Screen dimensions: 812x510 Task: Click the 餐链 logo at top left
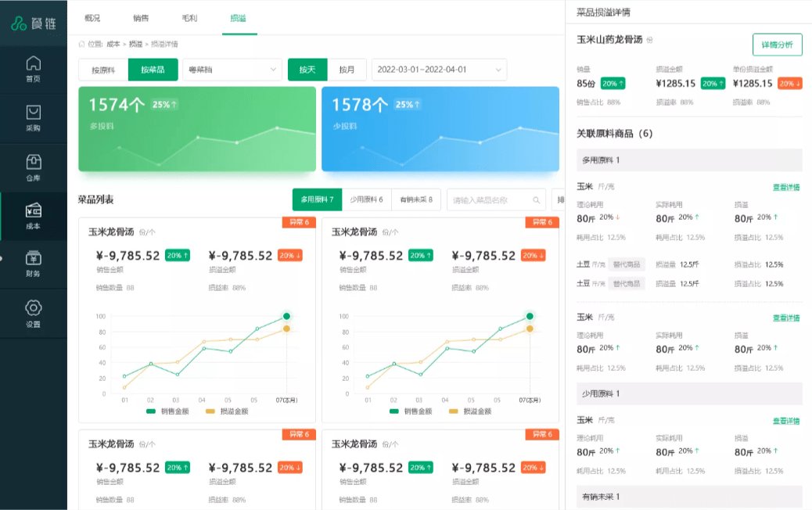click(x=34, y=23)
